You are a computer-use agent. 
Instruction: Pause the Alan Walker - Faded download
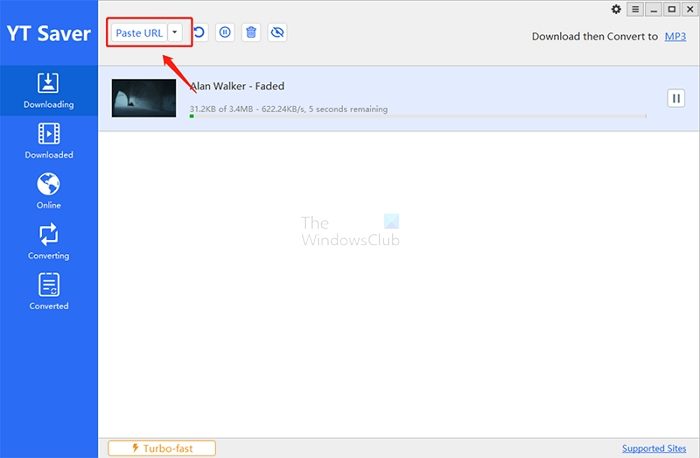click(x=676, y=98)
